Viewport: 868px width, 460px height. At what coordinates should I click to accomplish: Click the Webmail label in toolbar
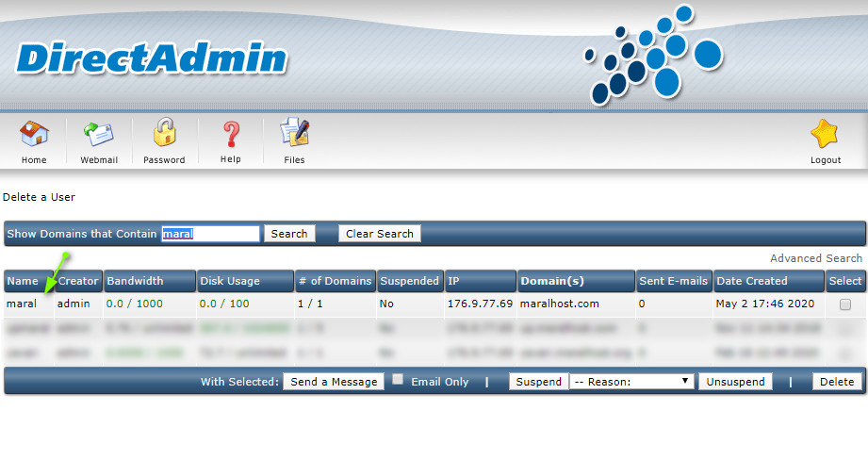[99, 159]
